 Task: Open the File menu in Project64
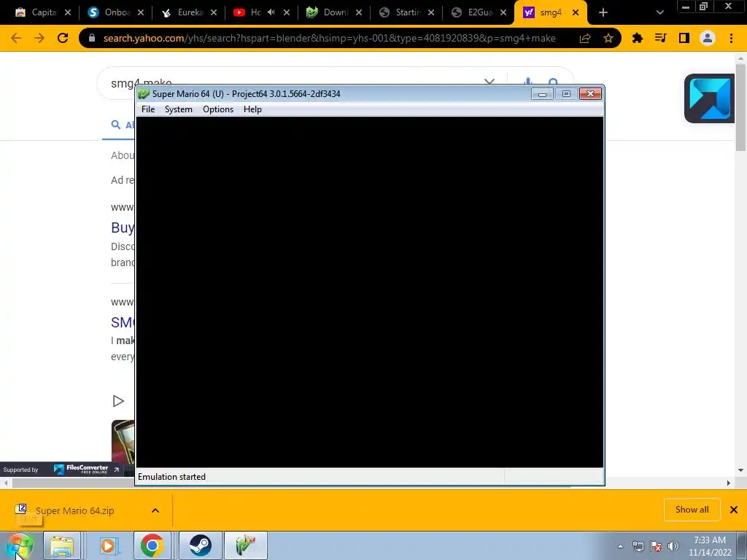pyautogui.click(x=147, y=109)
